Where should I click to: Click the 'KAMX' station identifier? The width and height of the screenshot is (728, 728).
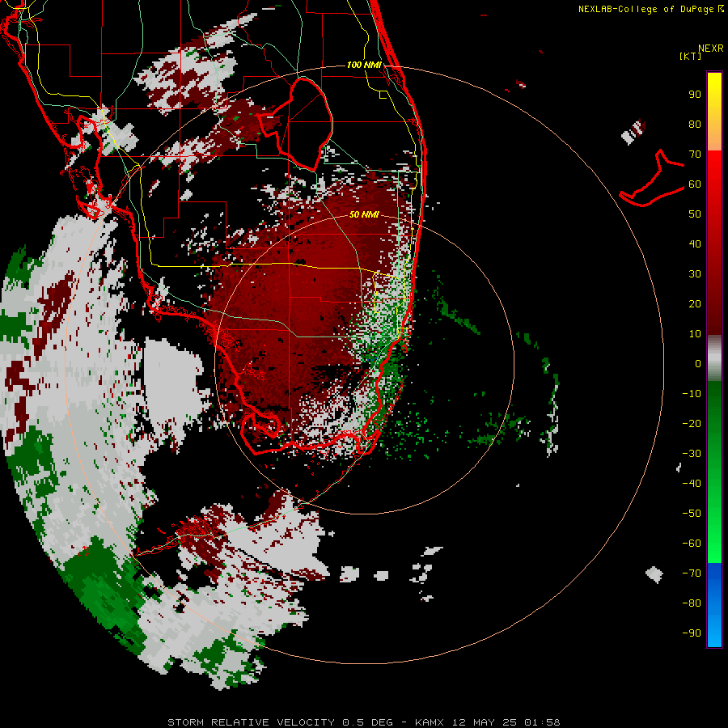pyautogui.click(x=430, y=722)
